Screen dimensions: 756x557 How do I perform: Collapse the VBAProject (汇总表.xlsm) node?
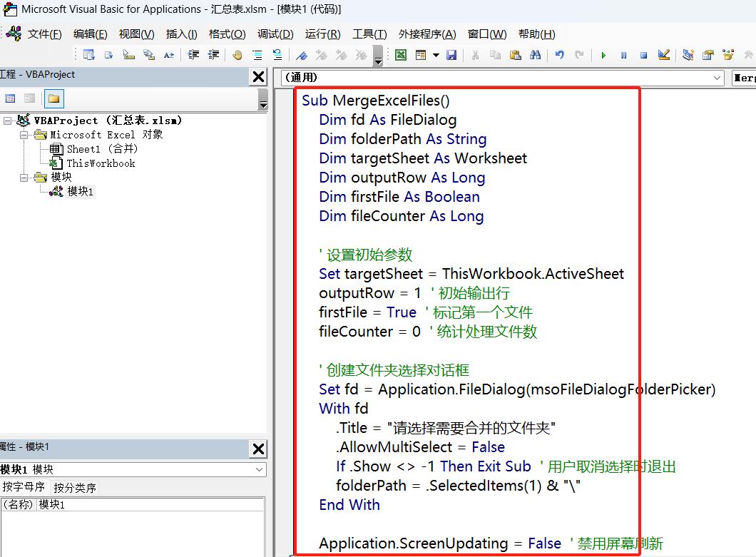coord(7,120)
